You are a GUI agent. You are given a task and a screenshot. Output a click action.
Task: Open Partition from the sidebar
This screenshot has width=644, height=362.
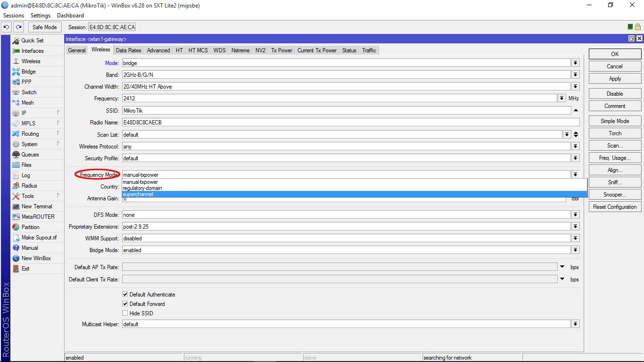click(x=30, y=227)
